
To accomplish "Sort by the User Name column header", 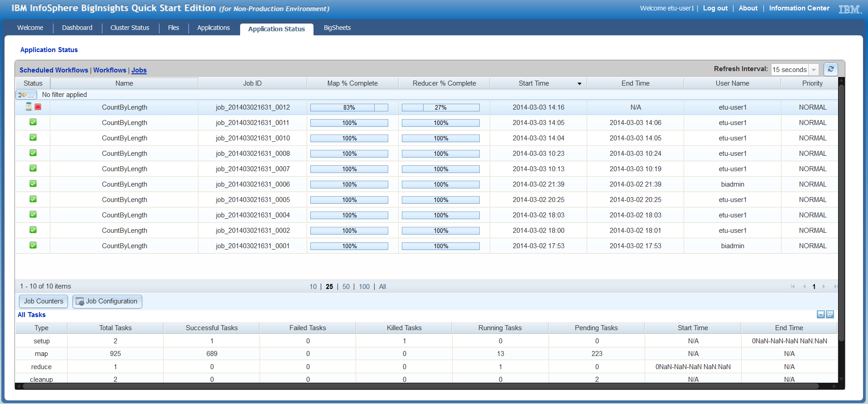I will [x=733, y=83].
